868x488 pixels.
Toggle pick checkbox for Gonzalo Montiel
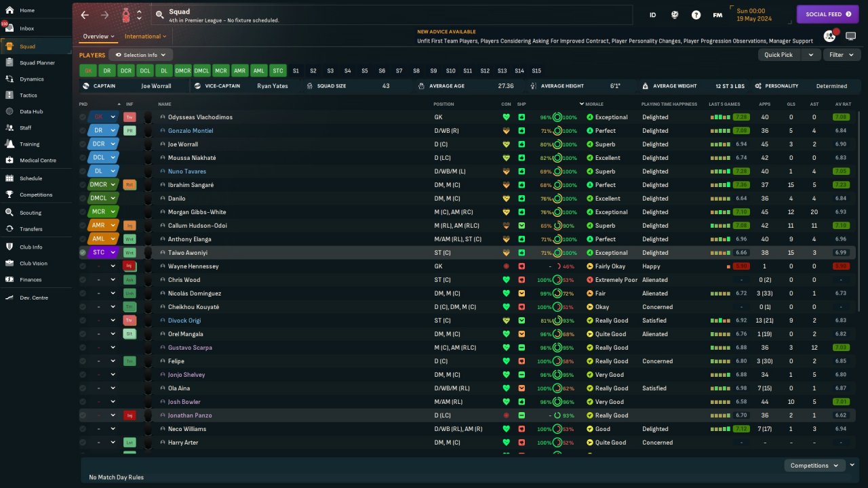[x=83, y=131]
